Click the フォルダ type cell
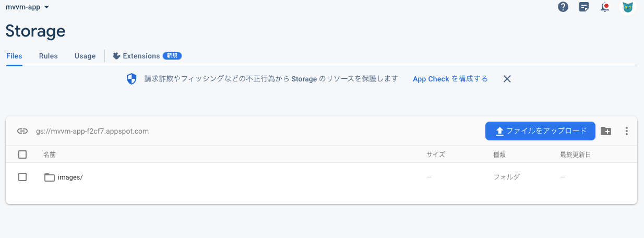 [x=507, y=177]
